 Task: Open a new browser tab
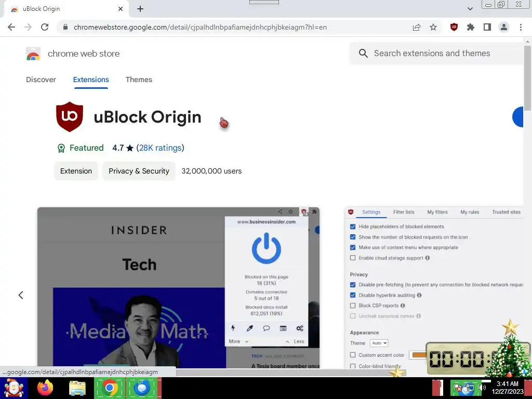140,9
